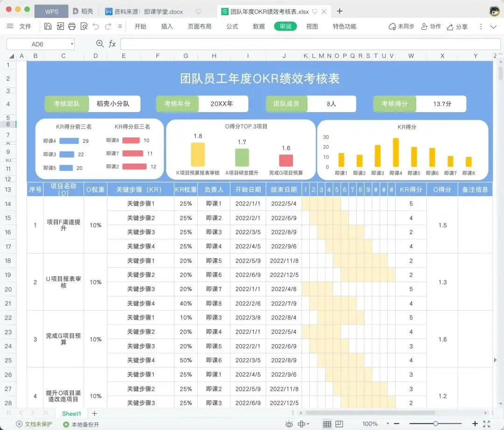Select the 审阅 ribbon tab
The height and width of the screenshot is (430, 504).
pyautogui.click(x=285, y=26)
